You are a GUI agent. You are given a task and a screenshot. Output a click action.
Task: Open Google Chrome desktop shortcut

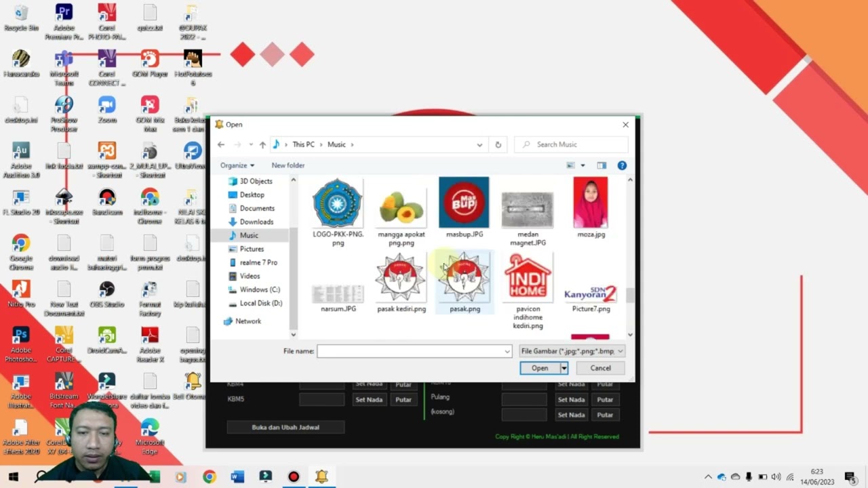tap(21, 252)
